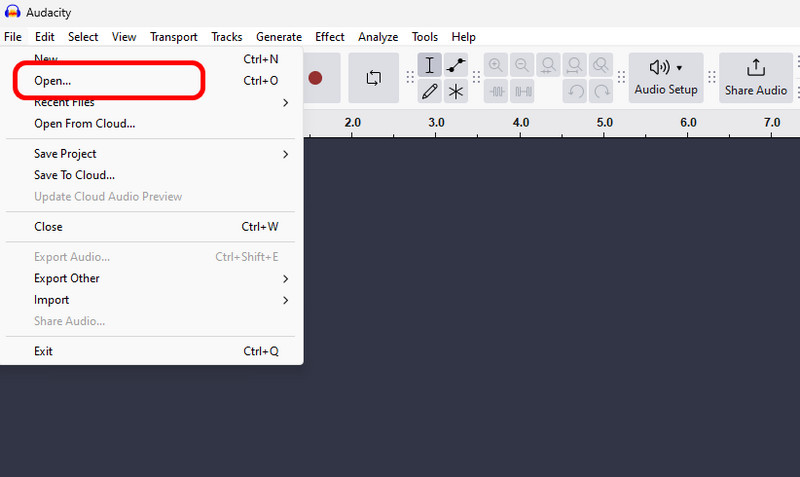Choose Save To Cloud... entry
800x477 pixels.
(151, 175)
